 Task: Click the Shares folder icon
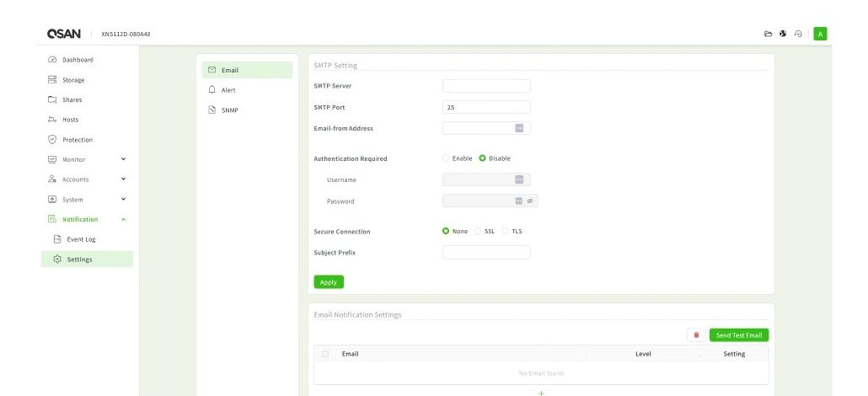tap(52, 99)
